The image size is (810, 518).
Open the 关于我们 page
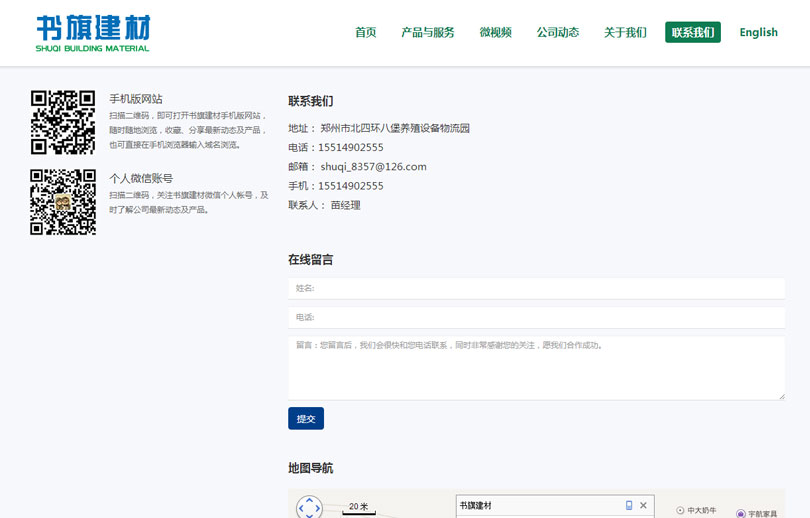625,32
